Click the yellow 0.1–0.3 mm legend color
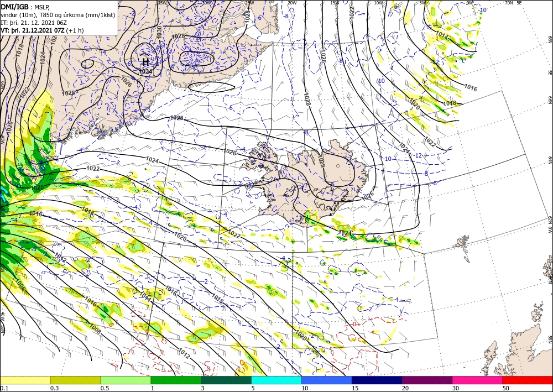 pyautogui.click(x=25, y=380)
